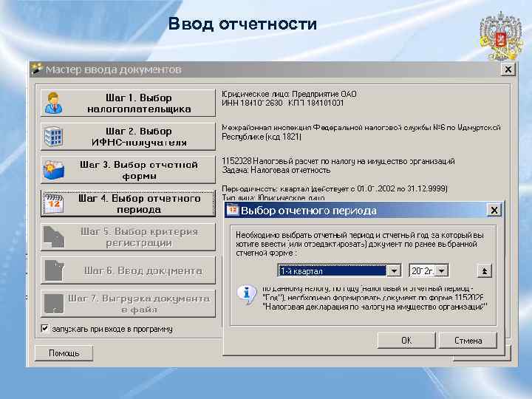Click the folder icon in Step 3
532x399 pixels.
(x=54, y=170)
